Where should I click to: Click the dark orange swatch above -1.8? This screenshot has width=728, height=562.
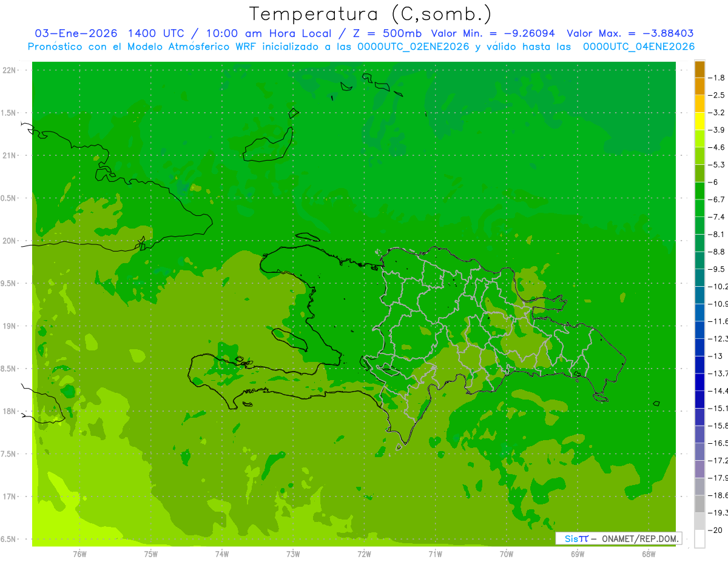699,69
